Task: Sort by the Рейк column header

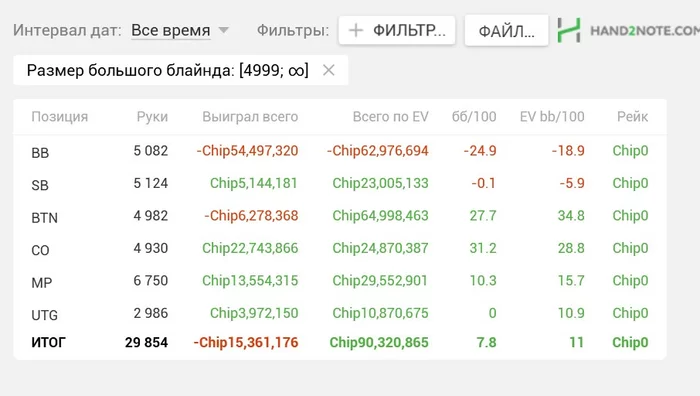Action: point(632,117)
